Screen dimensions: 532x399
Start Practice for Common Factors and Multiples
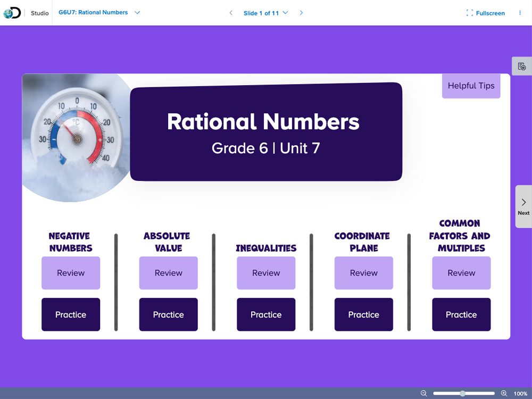click(x=461, y=314)
